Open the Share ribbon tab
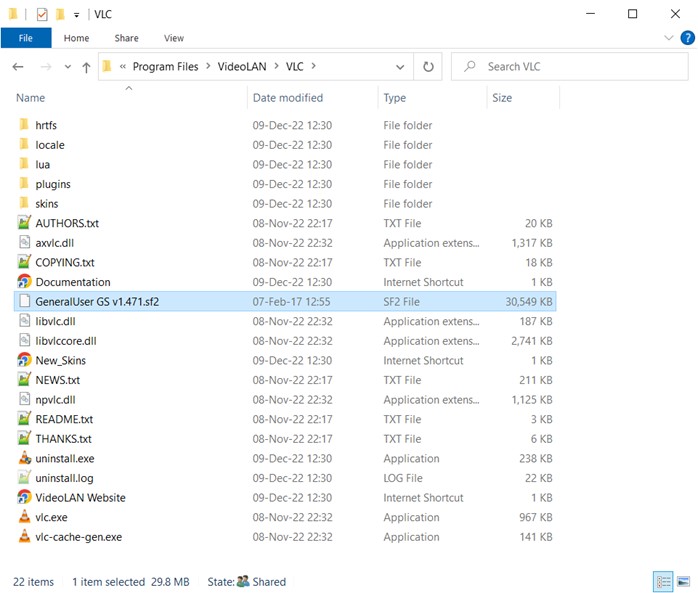 tap(126, 38)
